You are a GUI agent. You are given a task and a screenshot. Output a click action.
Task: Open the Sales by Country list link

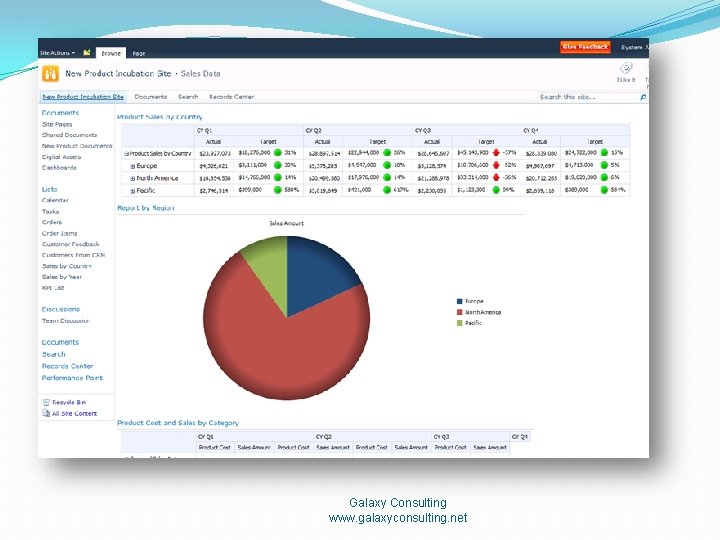click(67, 266)
